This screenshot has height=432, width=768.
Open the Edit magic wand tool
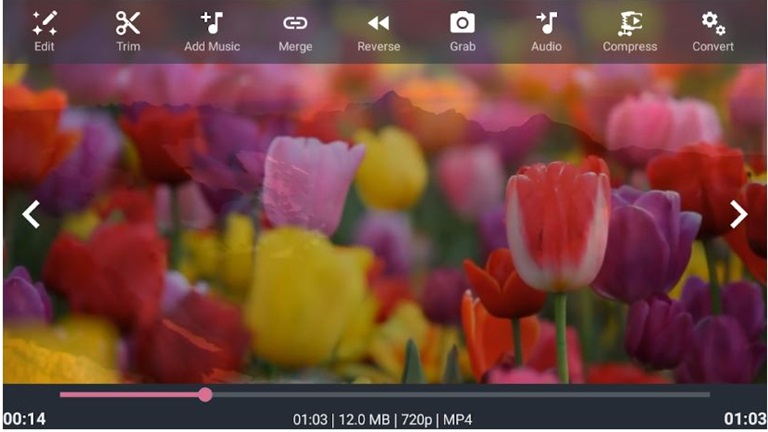pos(44,23)
